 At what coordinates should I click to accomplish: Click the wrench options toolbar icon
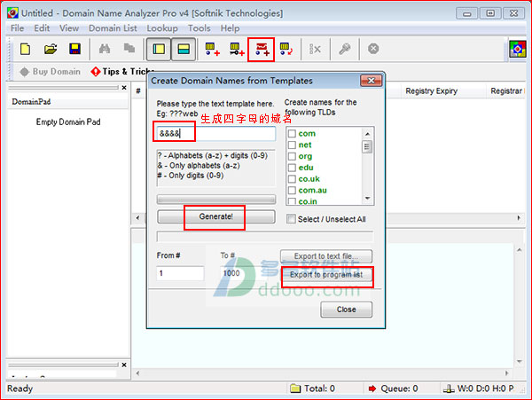(x=345, y=49)
